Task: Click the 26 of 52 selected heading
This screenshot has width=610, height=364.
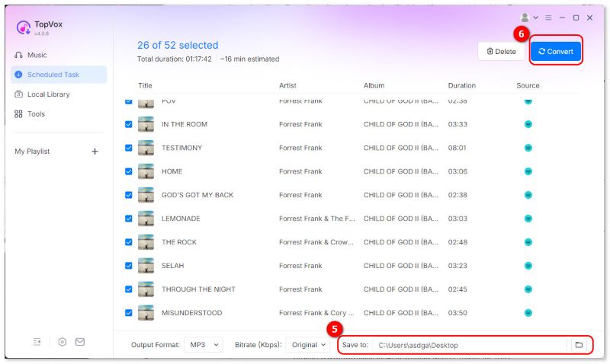Action: tap(178, 46)
